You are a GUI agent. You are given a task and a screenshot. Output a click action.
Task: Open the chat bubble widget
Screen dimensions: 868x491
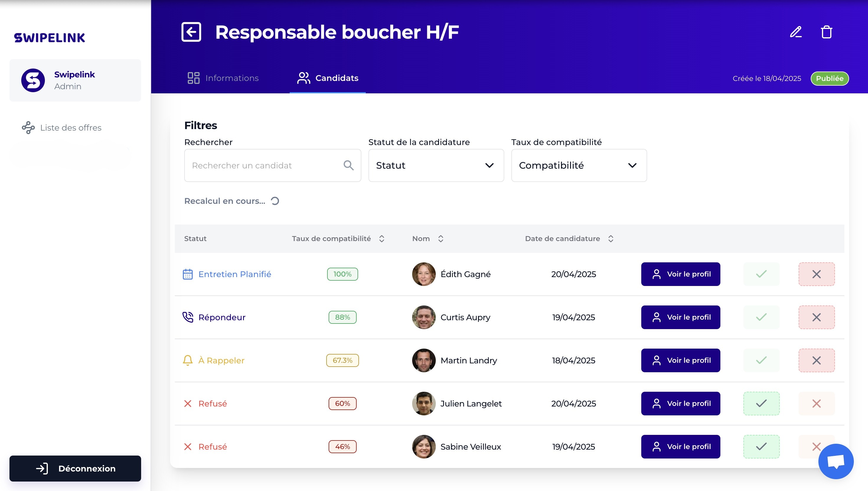tap(836, 461)
